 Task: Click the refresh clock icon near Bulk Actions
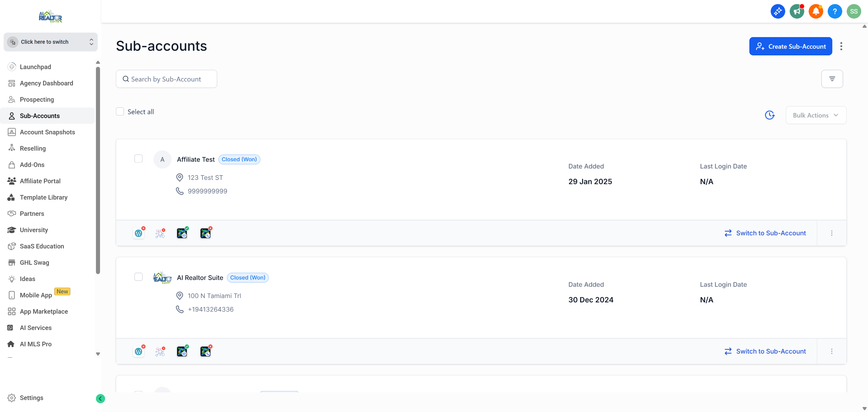[770, 115]
